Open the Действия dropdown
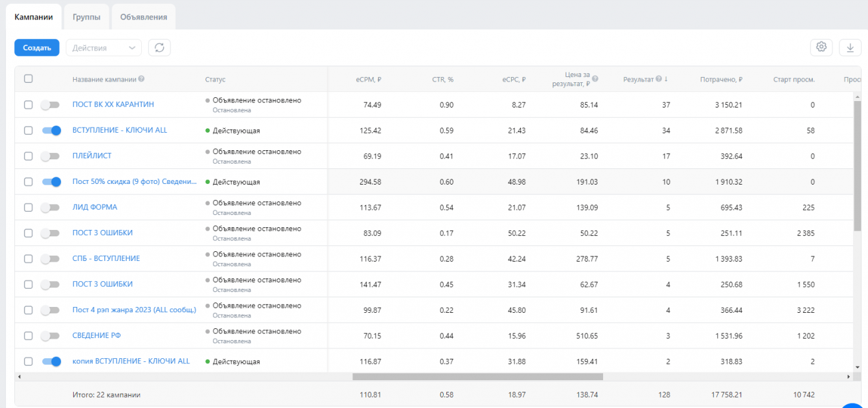868x408 pixels. (104, 48)
